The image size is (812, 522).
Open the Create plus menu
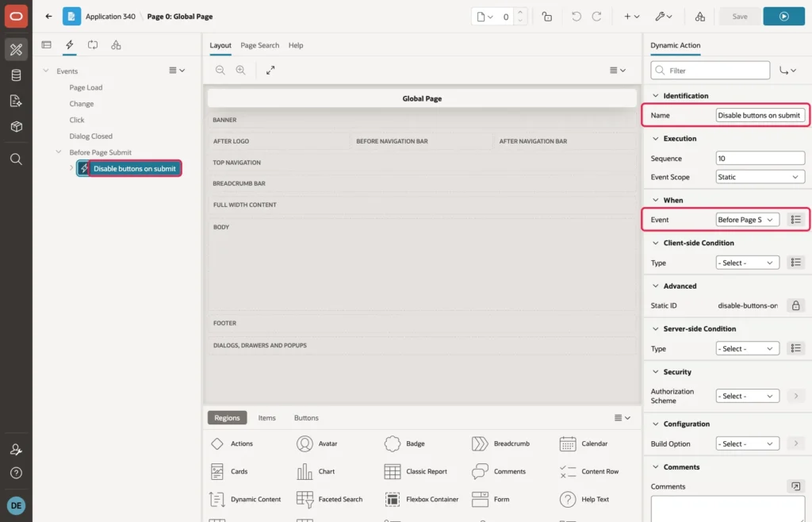pos(631,17)
